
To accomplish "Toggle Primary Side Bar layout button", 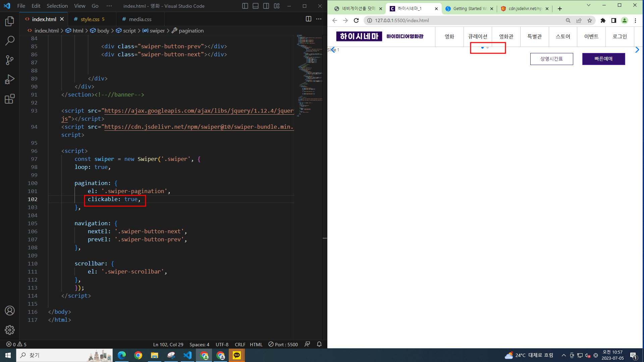I will 245,6.
